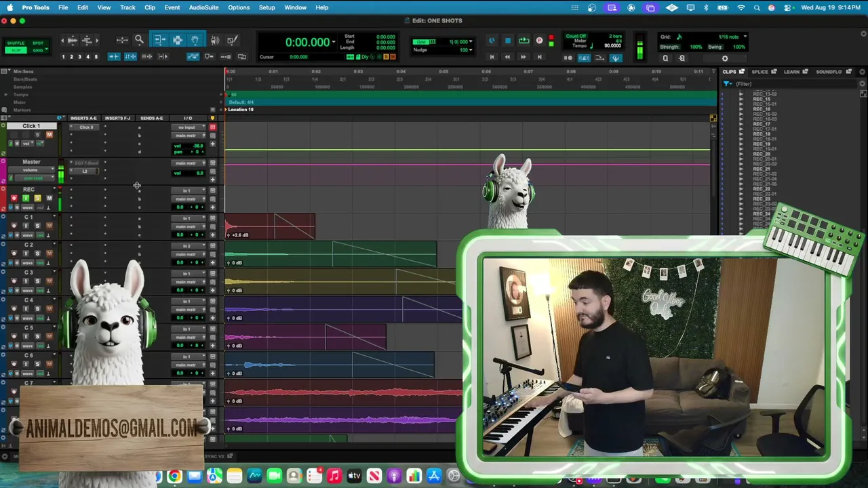This screenshot has height=488, width=868.
Task: Click the I / O column header
Action: [x=188, y=118]
